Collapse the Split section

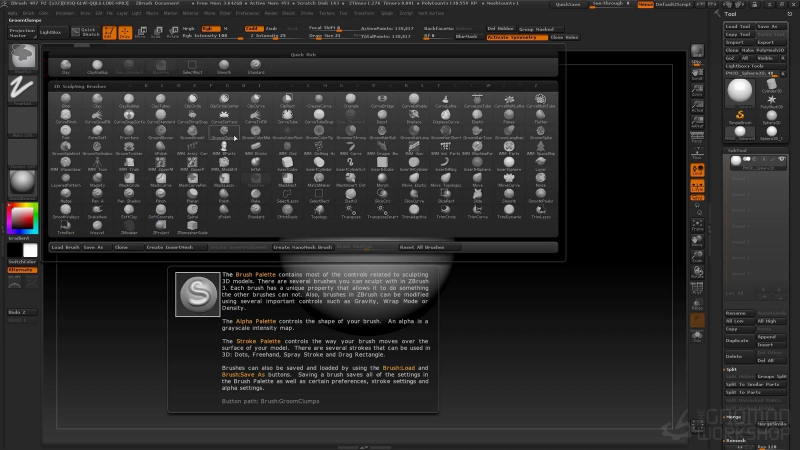tap(732, 369)
